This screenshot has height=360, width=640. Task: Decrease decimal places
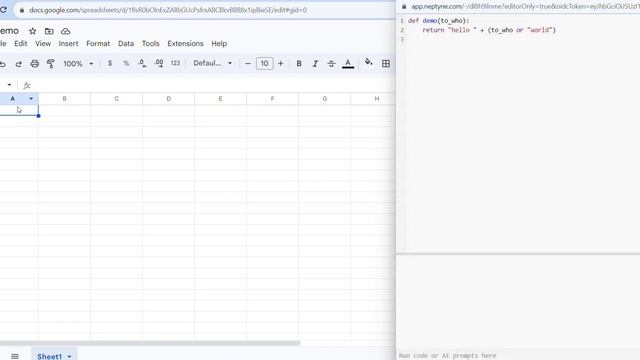[142, 64]
